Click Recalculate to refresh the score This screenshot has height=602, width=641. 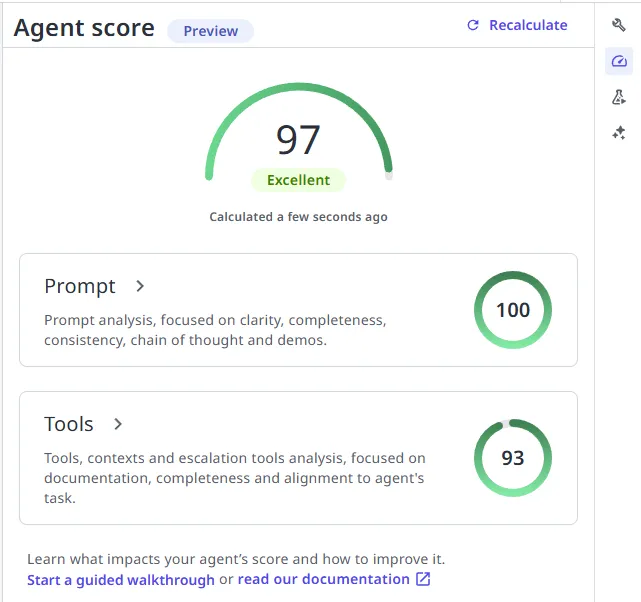click(517, 25)
